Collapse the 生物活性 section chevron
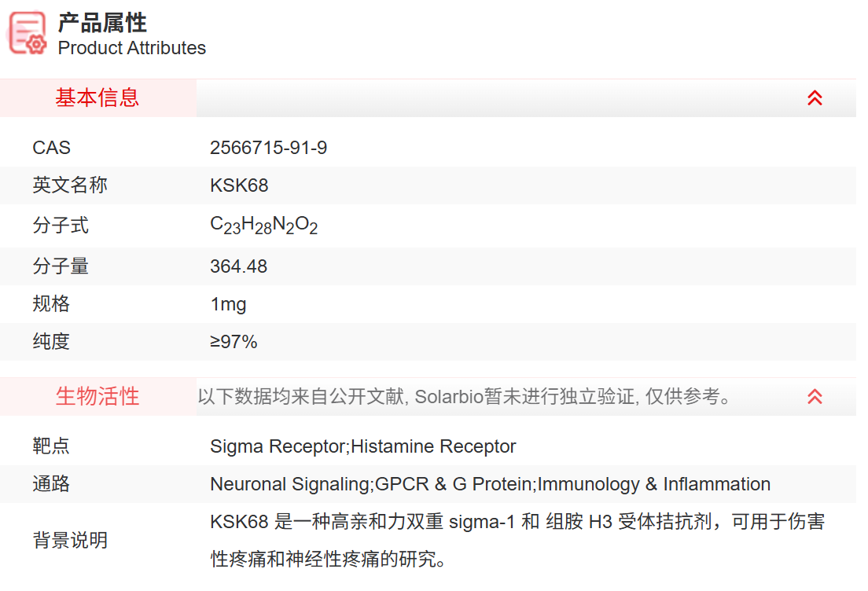The image size is (868, 591). (815, 397)
